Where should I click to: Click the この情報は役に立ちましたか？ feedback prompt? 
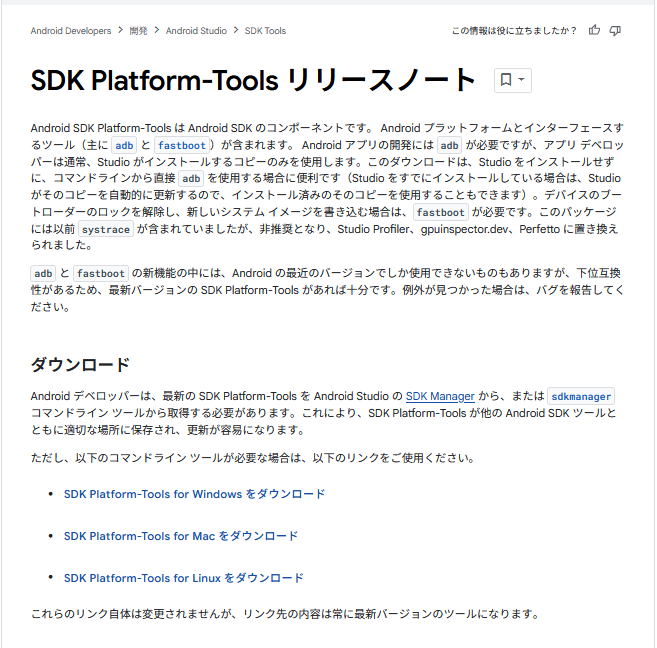pyautogui.click(x=514, y=31)
